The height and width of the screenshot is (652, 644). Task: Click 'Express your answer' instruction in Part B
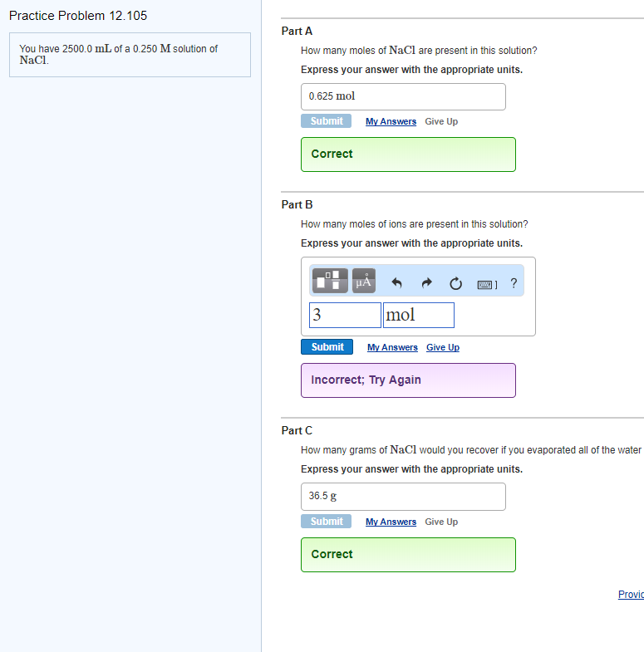(411, 243)
